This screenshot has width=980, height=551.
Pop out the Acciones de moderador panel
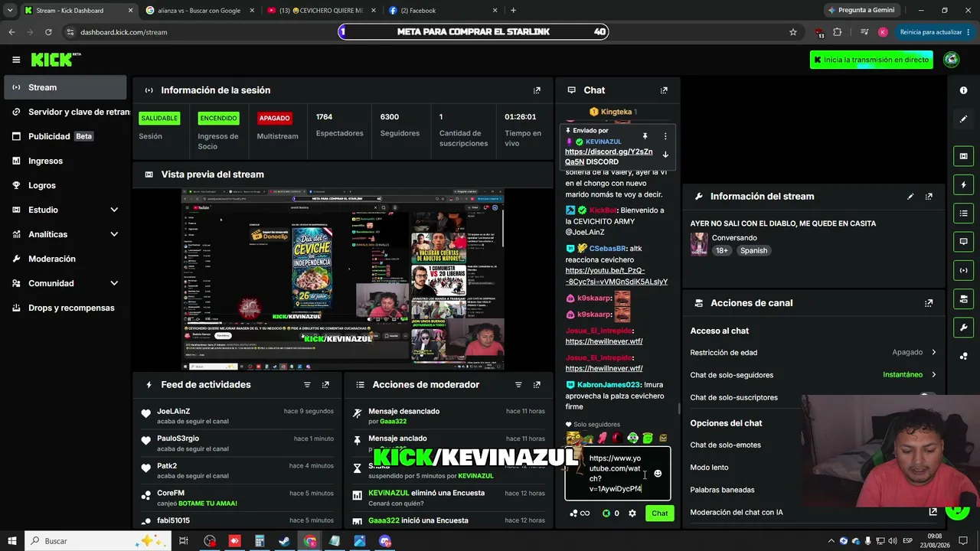coord(537,385)
